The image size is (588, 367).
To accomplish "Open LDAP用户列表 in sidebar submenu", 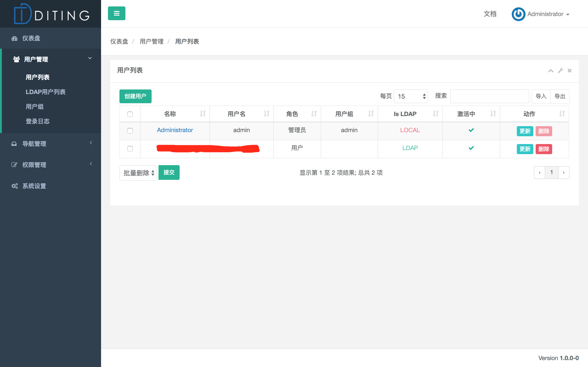I will click(45, 92).
